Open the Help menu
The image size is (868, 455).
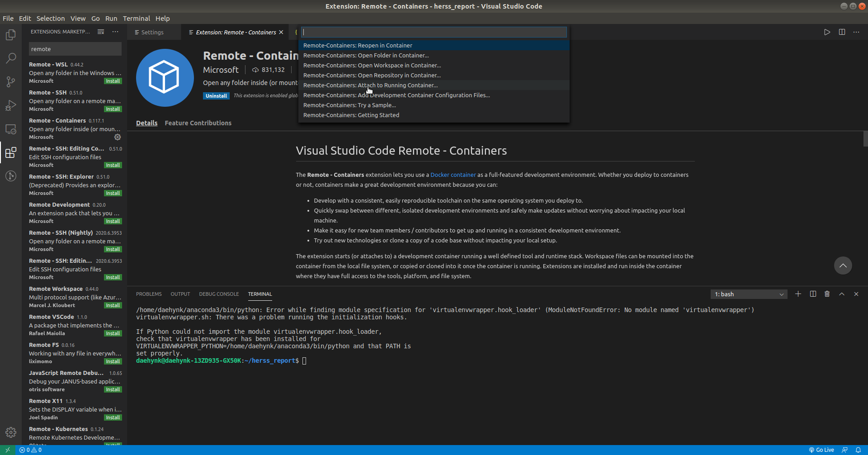pos(163,19)
